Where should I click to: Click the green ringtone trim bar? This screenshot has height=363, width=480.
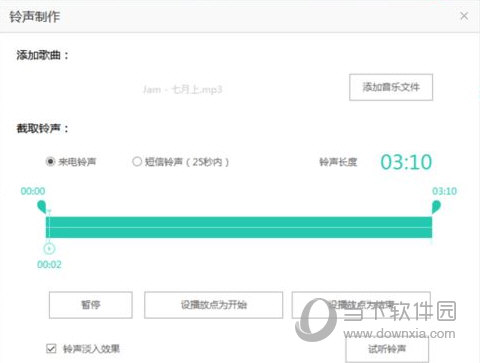239,227
